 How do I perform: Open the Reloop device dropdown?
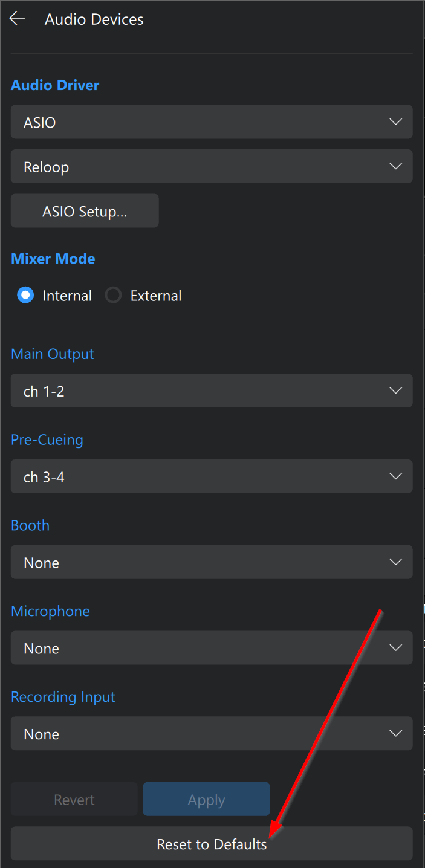pyautogui.click(x=212, y=166)
